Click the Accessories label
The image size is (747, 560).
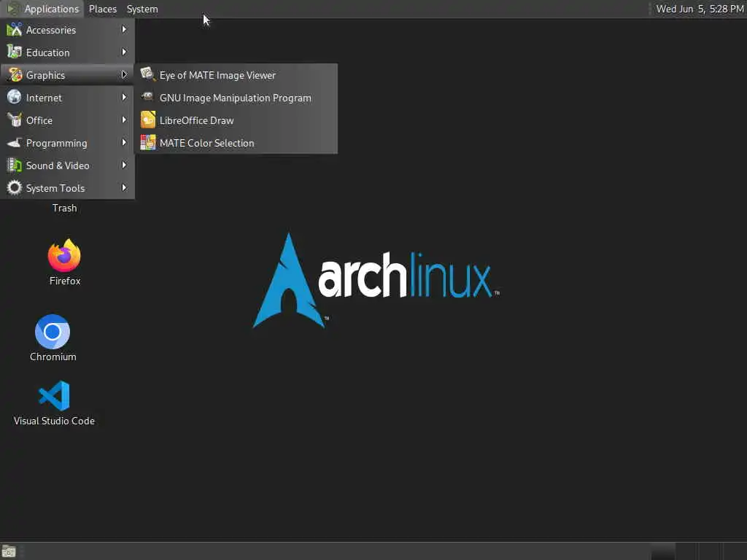tap(51, 30)
